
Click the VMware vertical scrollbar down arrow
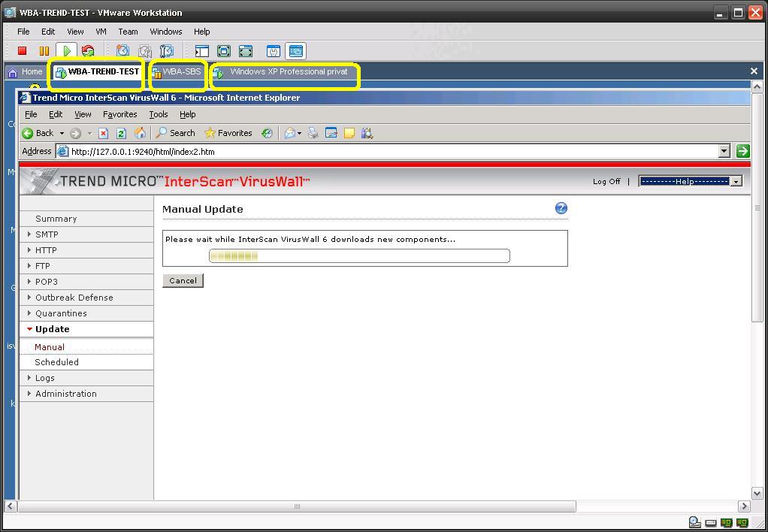[757, 493]
